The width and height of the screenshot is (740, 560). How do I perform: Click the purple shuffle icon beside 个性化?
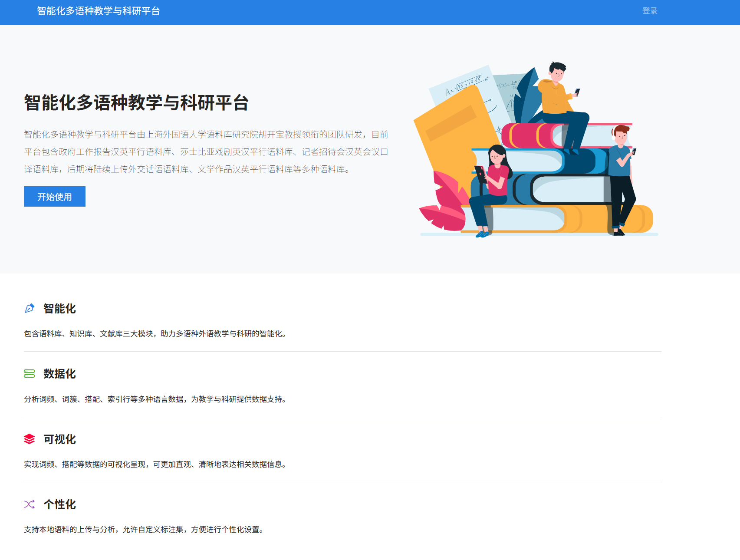tap(29, 504)
